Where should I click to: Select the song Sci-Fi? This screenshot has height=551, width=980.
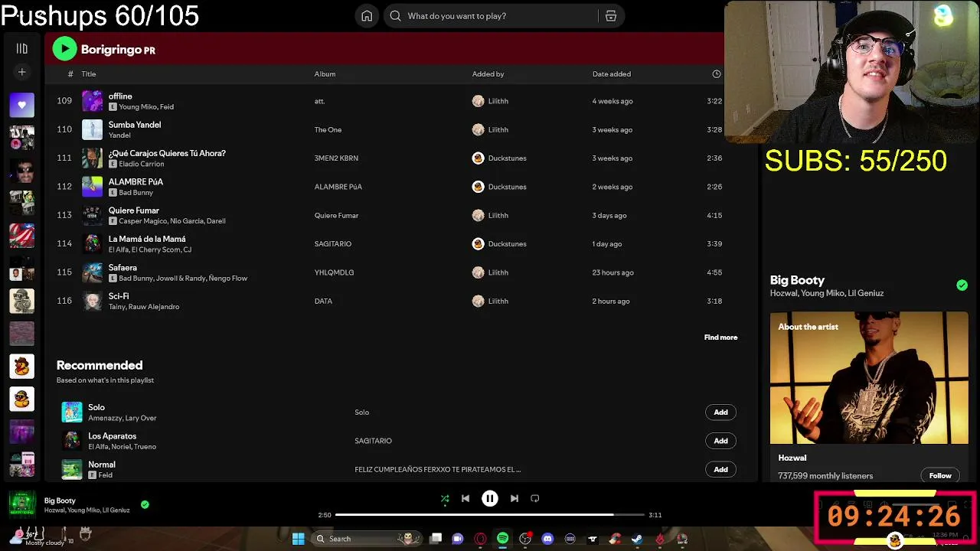(x=119, y=296)
